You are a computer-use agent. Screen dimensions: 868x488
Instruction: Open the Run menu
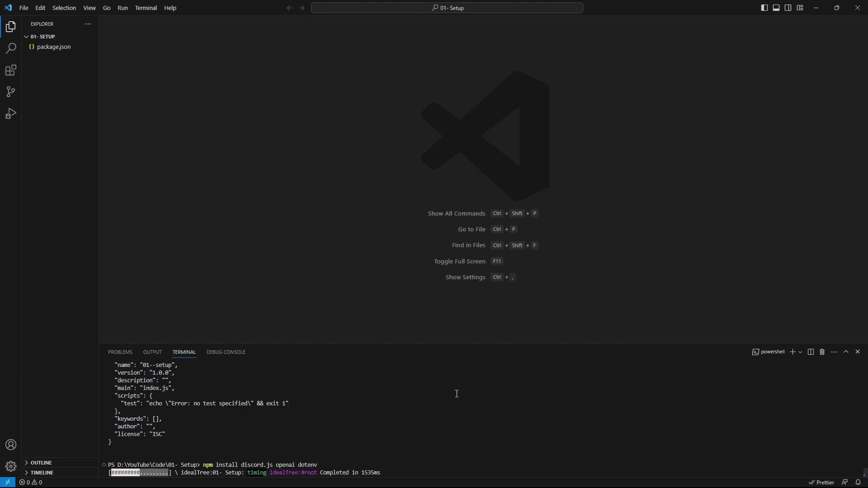pos(123,8)
